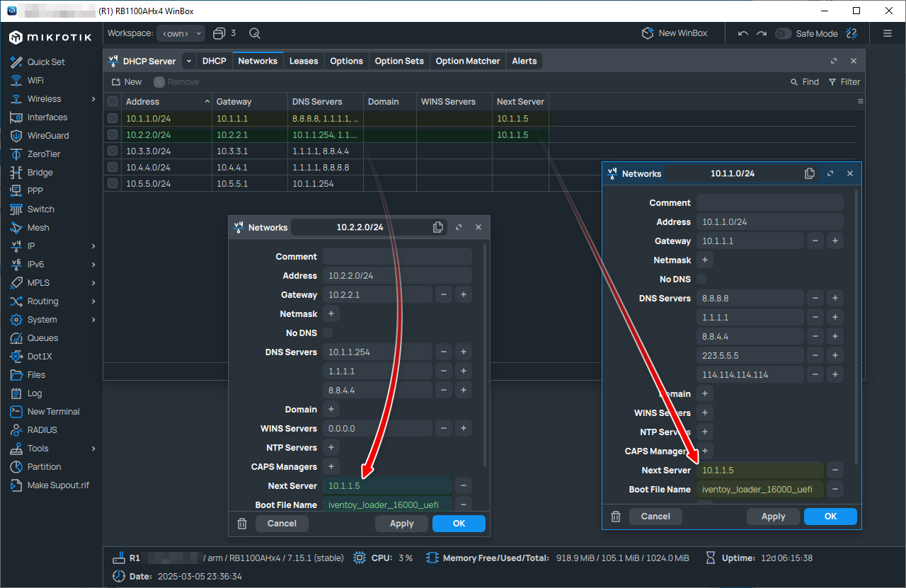The width and height of the screenshot is (906, 588).
Task: Click the copy icon in the 10.1.1.0/24 dialog
Action: click(810, 173)
